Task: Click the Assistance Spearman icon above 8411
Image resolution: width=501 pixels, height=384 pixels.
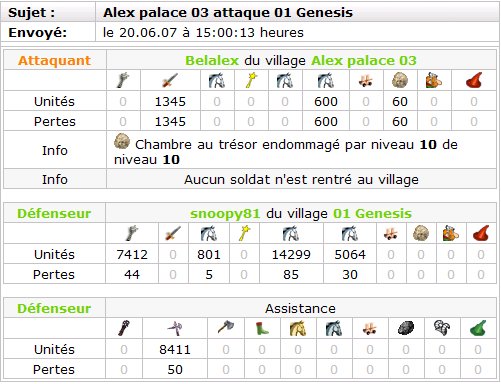Action: click(x=175, y=328)
